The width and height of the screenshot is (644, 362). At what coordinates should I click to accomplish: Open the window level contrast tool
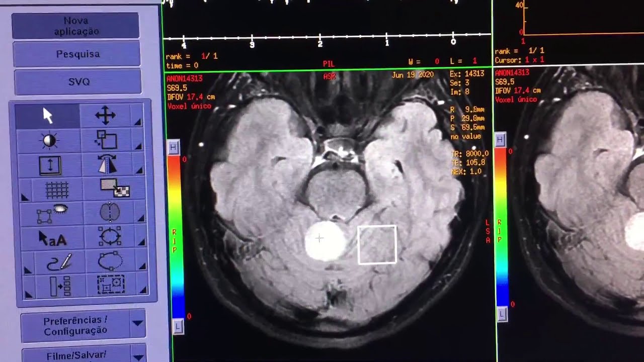pos(49,141)
